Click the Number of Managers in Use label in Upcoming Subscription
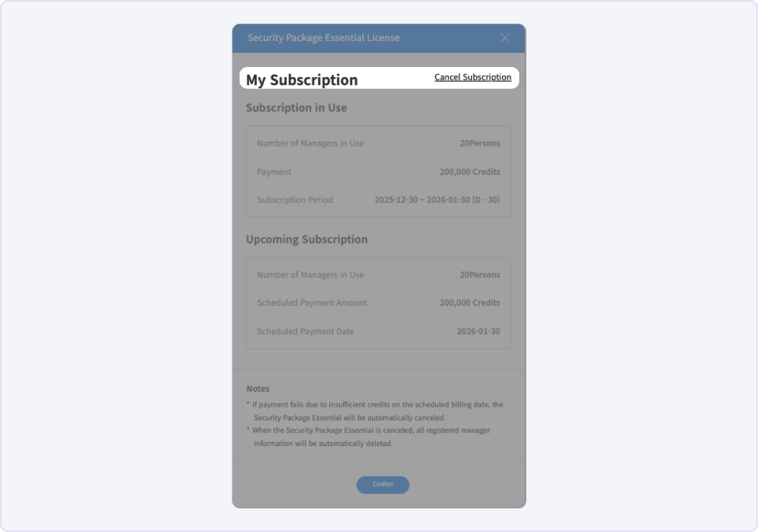Image resolution: width=758 pixels, height=532 pixels. coord(310,275)
